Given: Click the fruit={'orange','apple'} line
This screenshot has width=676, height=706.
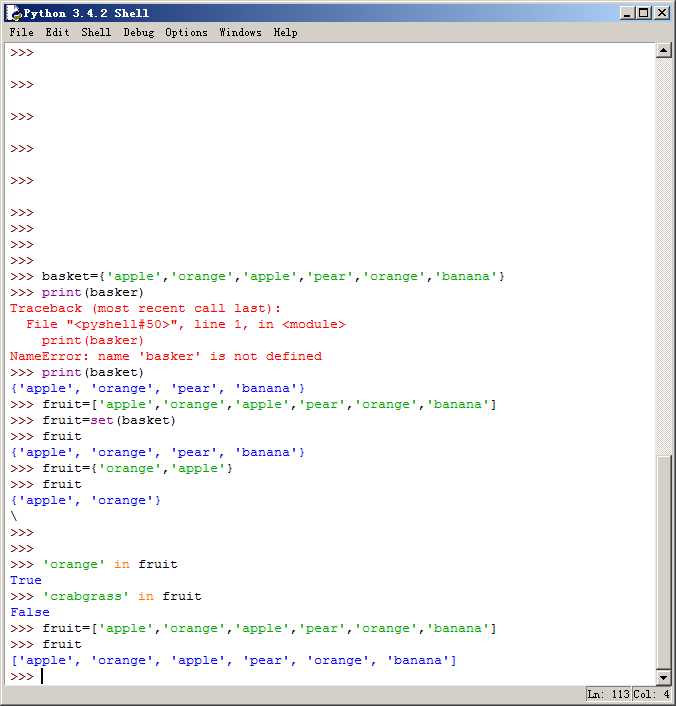Looking at the screenshot, I should pyautogui.click(x=121, y=468).
